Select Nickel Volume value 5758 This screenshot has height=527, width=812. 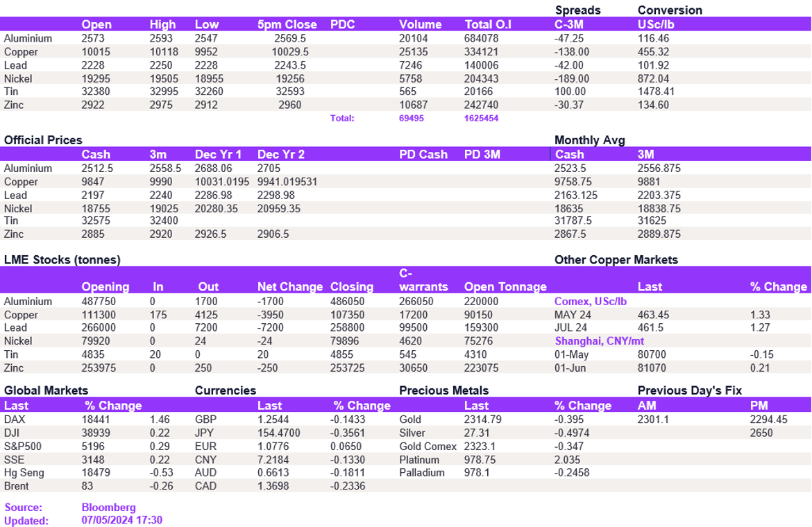(x=410, y=79)
